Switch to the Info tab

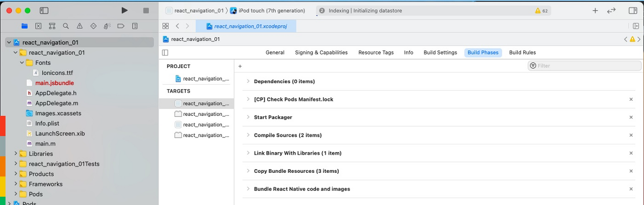click(409, 52)
